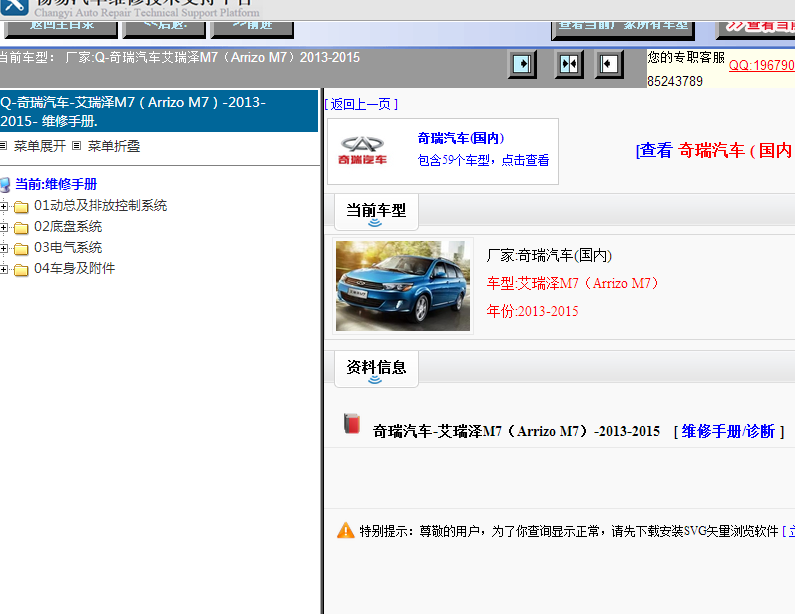Expand the 03电气系统 node
The image size is (795, 614).
(x=4, y=248)
